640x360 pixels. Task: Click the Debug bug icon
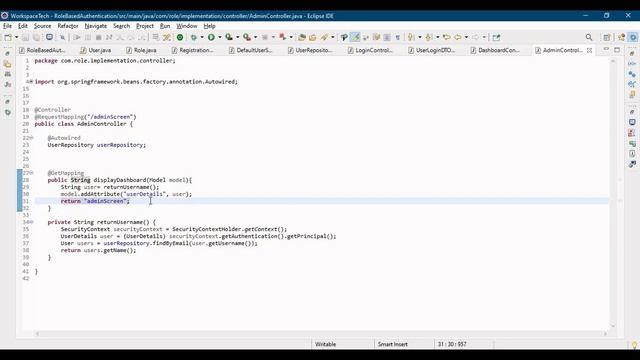pyautogui.click(x=193, y=37)
